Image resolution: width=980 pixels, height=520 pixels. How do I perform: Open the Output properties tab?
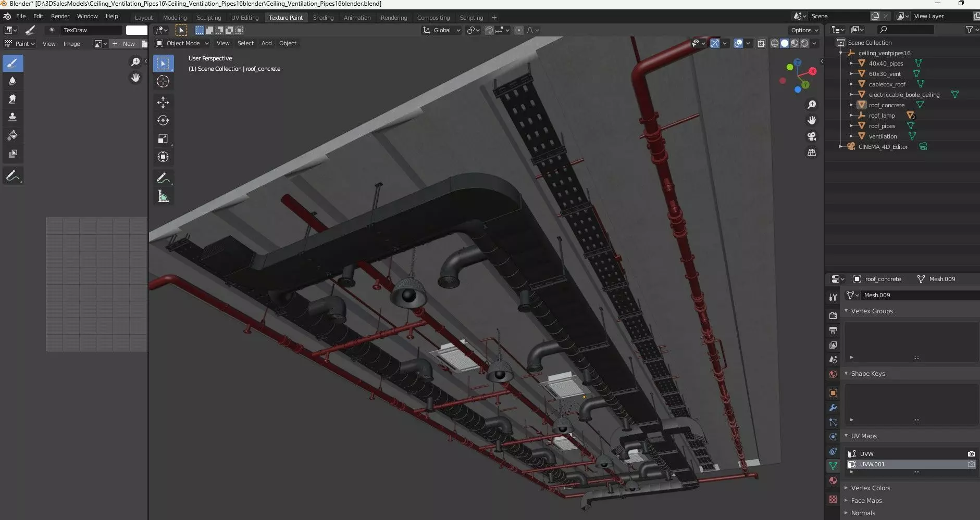[x=833, y=330]
